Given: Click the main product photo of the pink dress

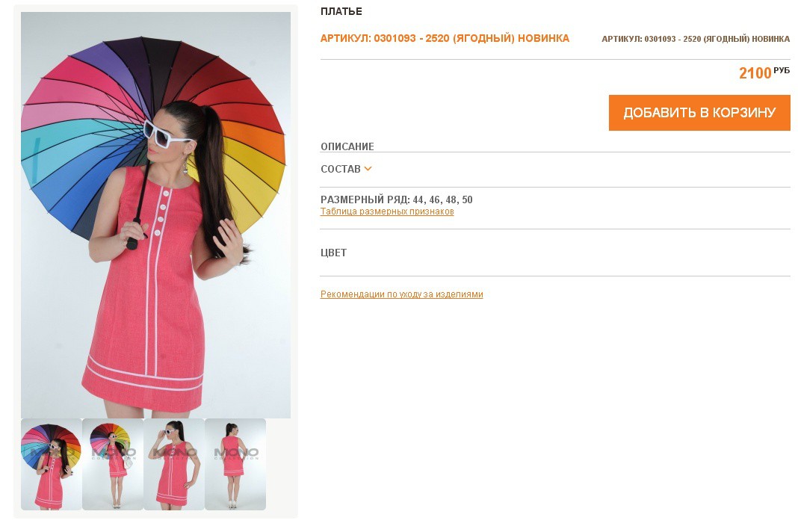Looking at the screenshot, I should coord(155,215).
